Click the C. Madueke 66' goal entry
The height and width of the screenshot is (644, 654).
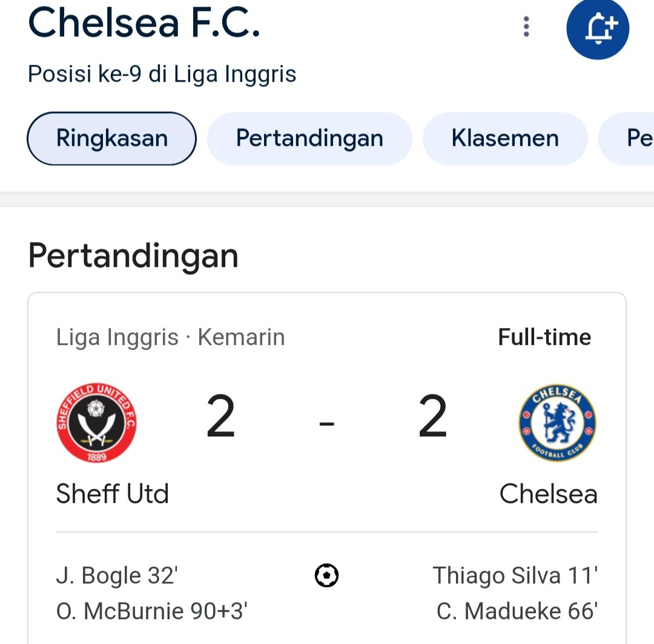tap(517, 611)
